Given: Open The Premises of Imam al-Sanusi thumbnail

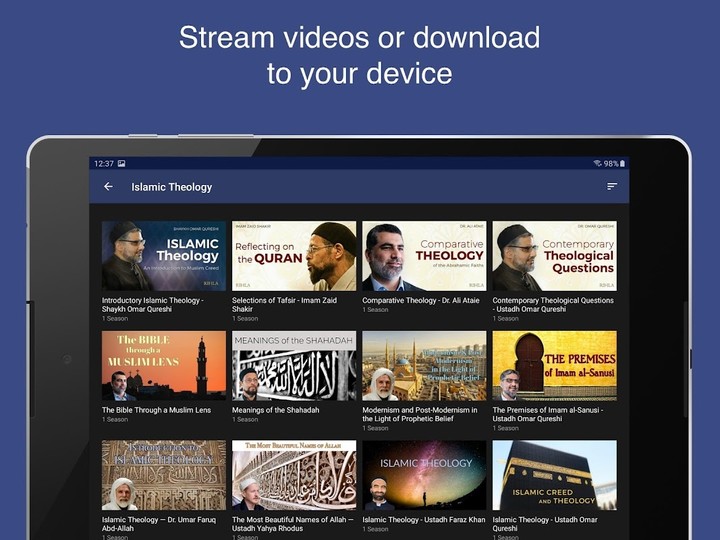Looking at the screenshot, I should click(x=555, y=366).
